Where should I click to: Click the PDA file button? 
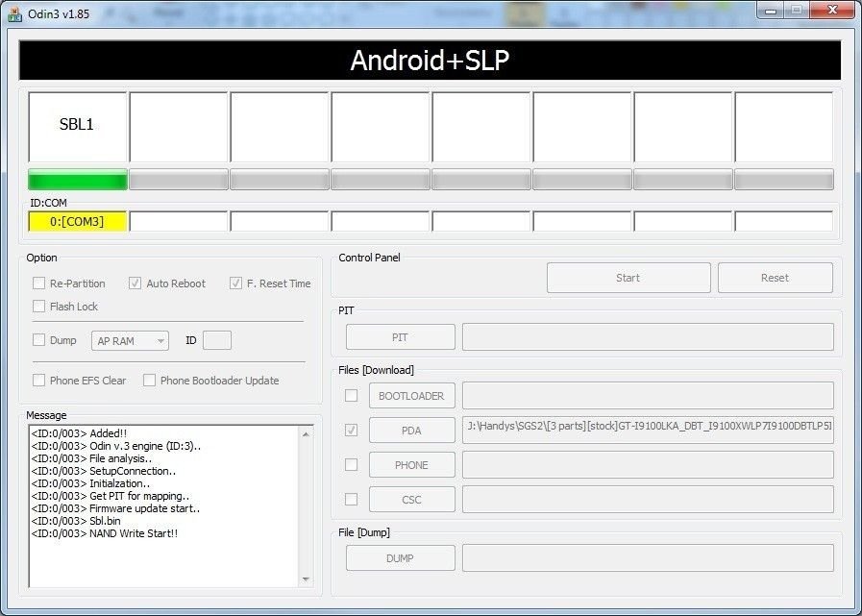pyautogui.click(x=411, y=431)
